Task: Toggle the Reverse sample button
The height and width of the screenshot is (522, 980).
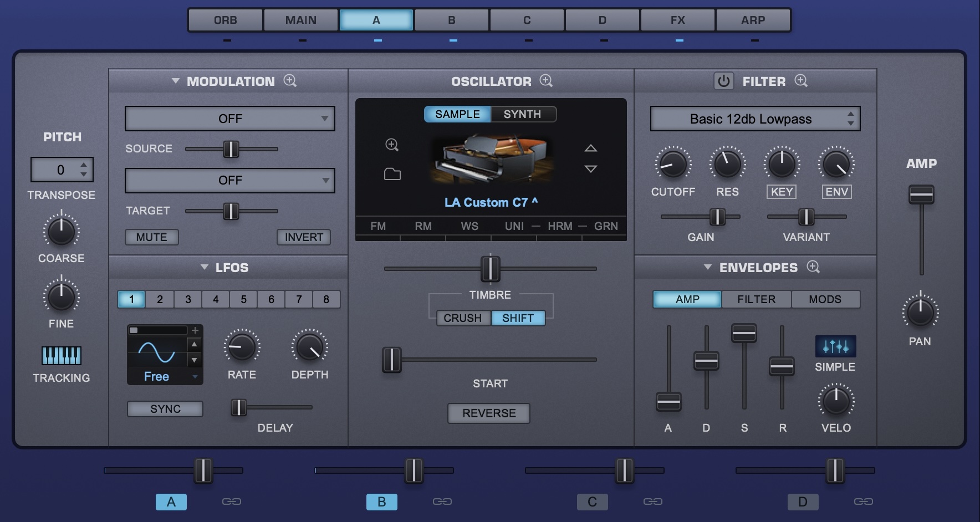Action: pyautogui.click(x=489, y=413)
